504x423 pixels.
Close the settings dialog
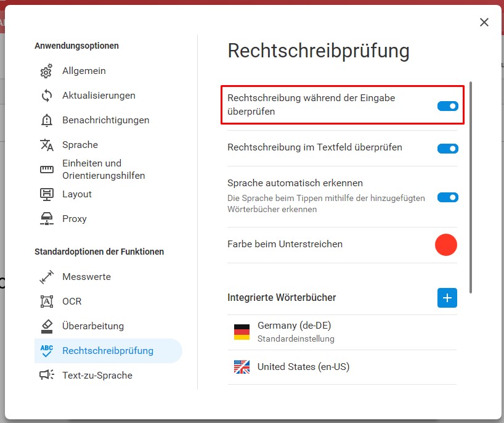click(484, 22)
